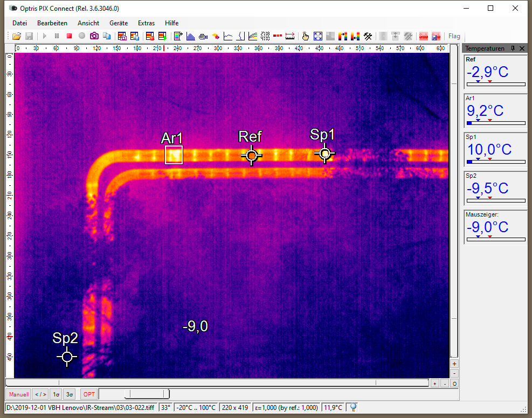
Task: Switch to fullscreen with the blue arrows icon
Action: tap(319, 36)
